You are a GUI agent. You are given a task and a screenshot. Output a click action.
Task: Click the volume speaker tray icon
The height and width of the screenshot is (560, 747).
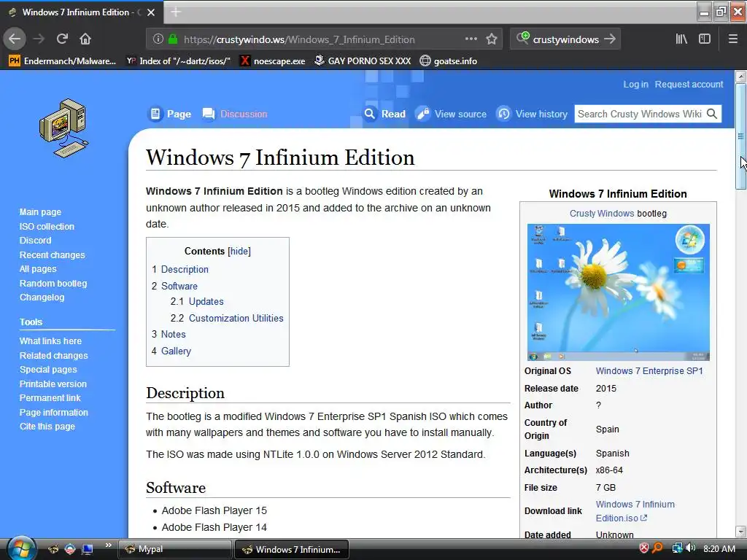click(x=690, y=548)
